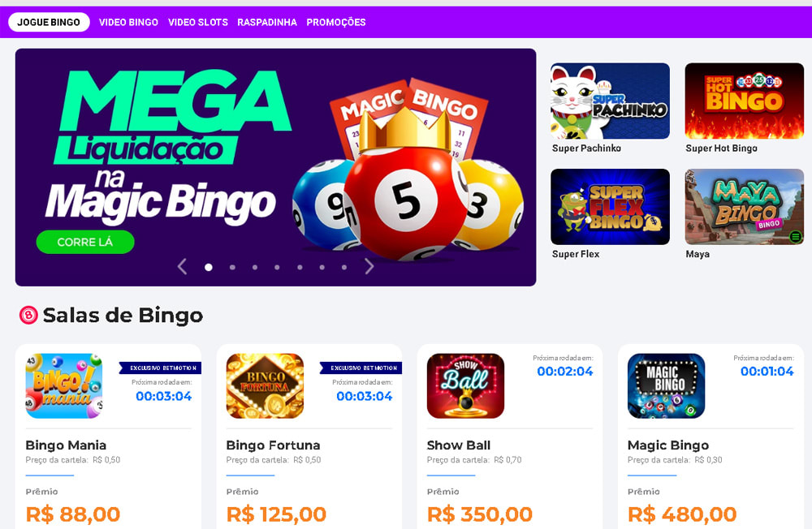The image size is (812, 529).
Task: Open the Maya Bingo game tile
Action: [744, 207]
